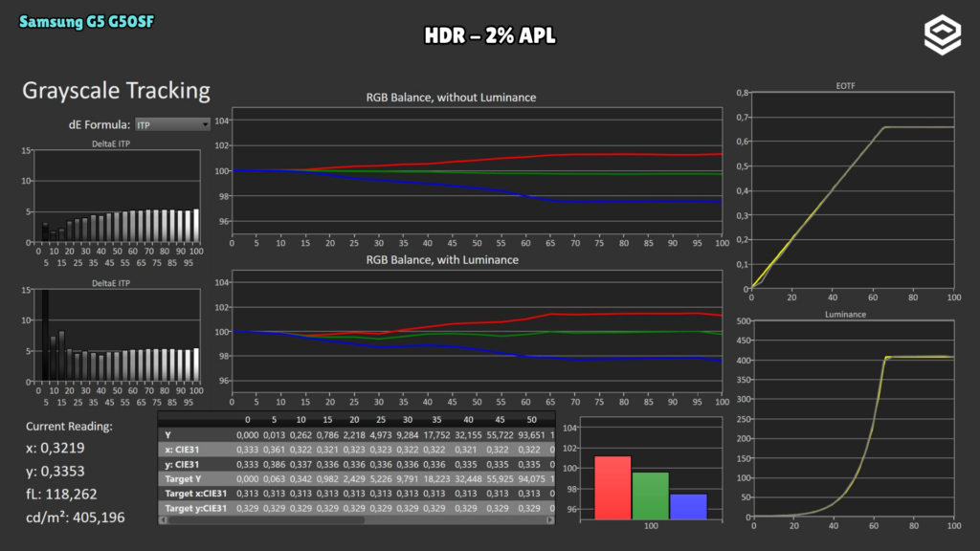
Task: Click the current reading x: 0,3219
Action: (x=55, y=448)
